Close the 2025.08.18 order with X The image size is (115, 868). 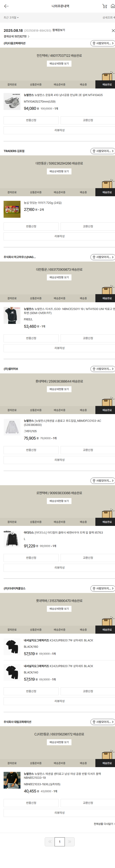point(113,31)
